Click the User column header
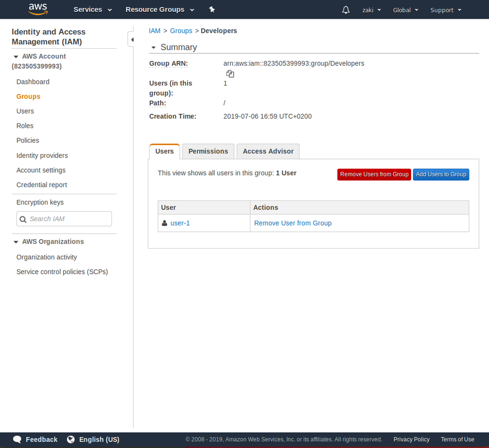 (x=204, y=208)
